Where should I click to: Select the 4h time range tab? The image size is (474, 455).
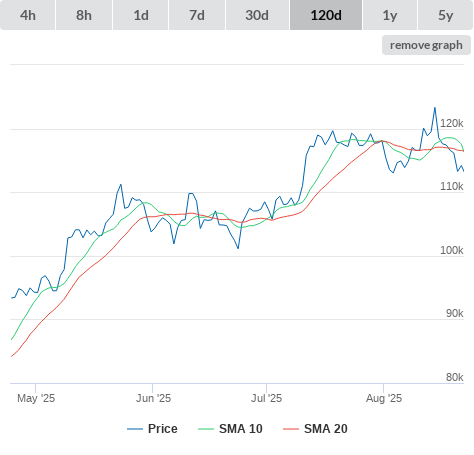click(27, 15)
